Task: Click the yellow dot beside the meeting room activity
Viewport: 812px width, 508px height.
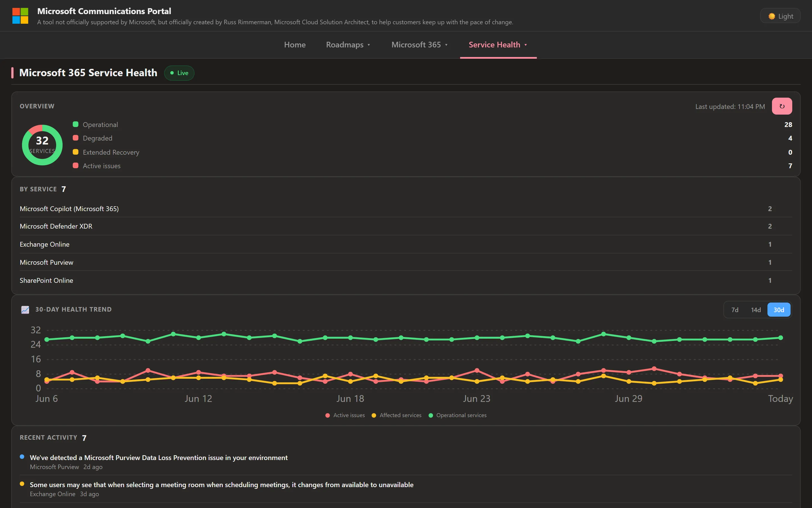Action: tap(22, 484)
